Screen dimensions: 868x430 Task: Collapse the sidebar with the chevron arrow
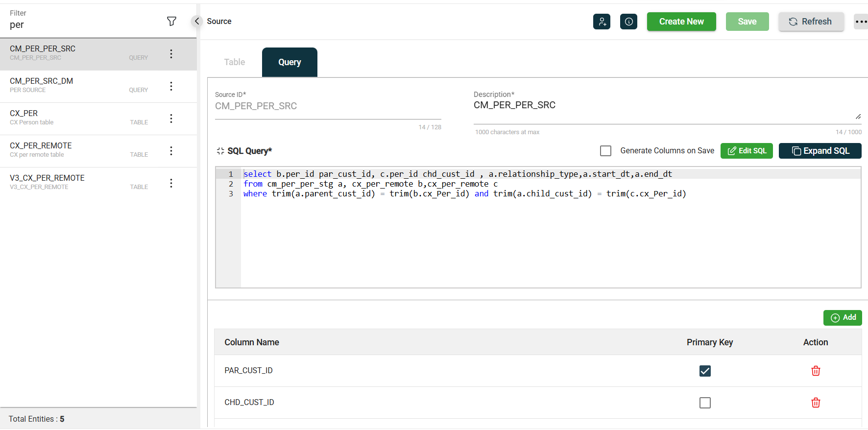(197, 21)
